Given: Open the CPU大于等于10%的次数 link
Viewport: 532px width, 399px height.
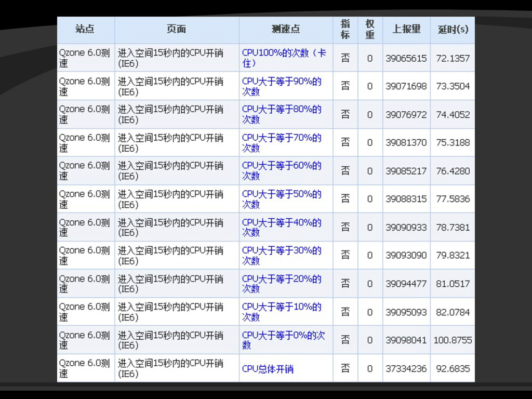Looking at the screenshot, I should coord(282,312).
